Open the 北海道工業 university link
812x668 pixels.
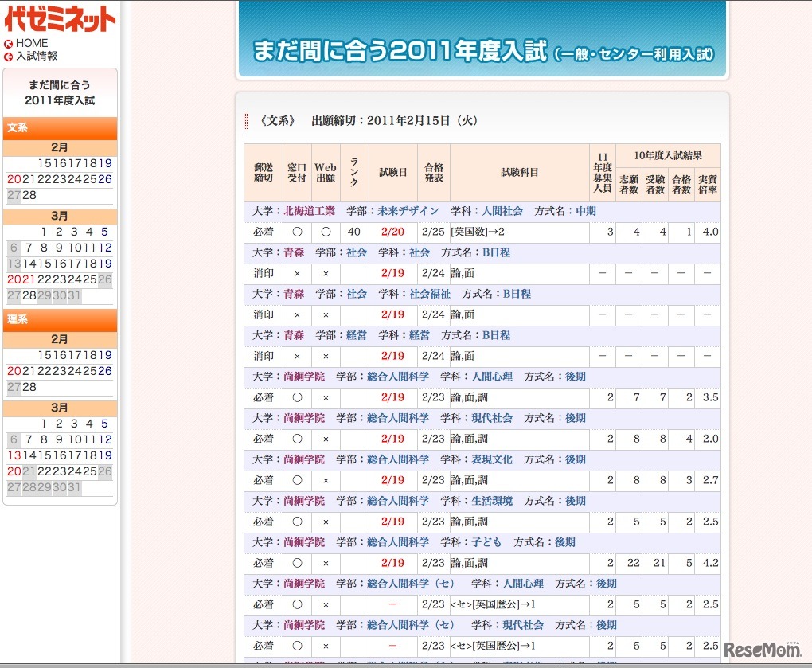coord(310,211)
